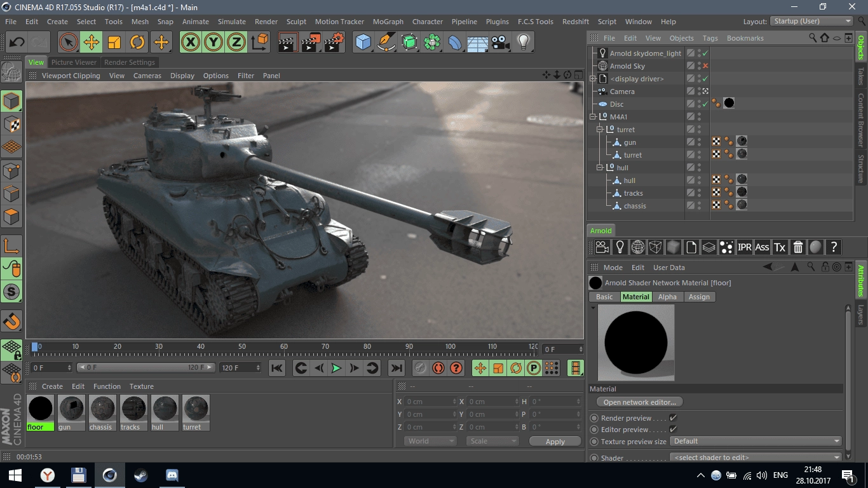Open the Assign tab button
Image resolution: width=868 pixels, height=488 pixels.
[699, 297]
